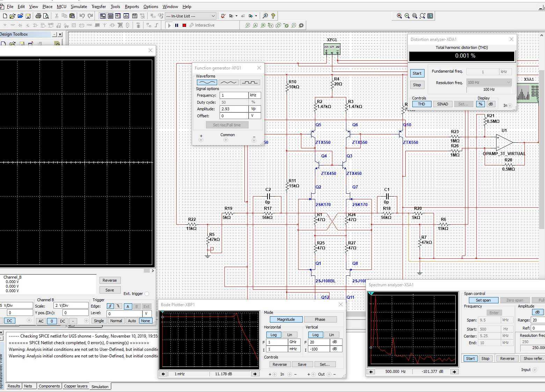The height and width of the screenshot is (392, 545).
Task: Open the Simulate menu
Action: point(79,7)
